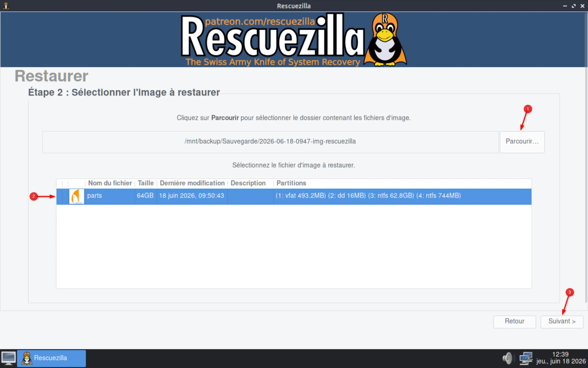Screen dimensions: 588x368
Task: Sort by 'Nom du fichier' column header
Action: click(x=110, y=183)
